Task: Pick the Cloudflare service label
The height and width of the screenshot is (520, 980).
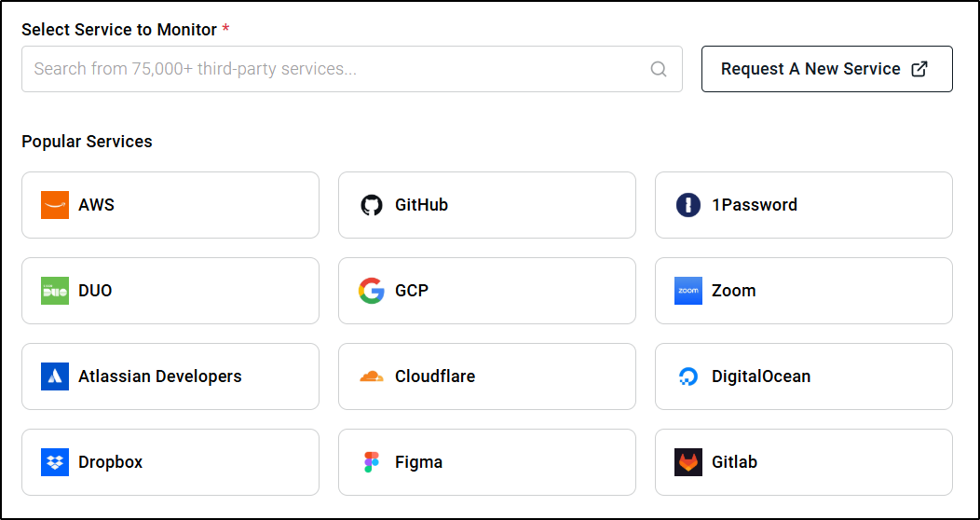Action: [x=435, y=376]
